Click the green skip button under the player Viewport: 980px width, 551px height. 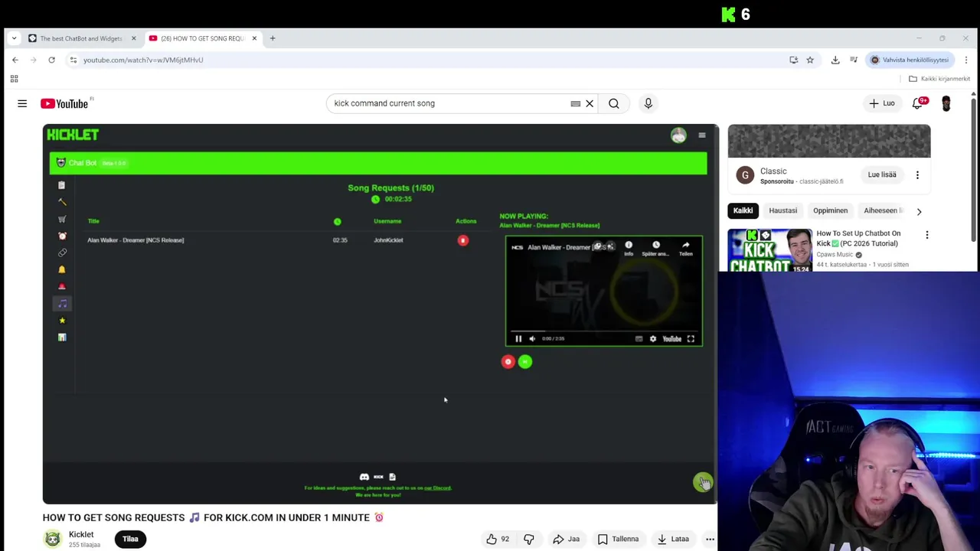525,362
